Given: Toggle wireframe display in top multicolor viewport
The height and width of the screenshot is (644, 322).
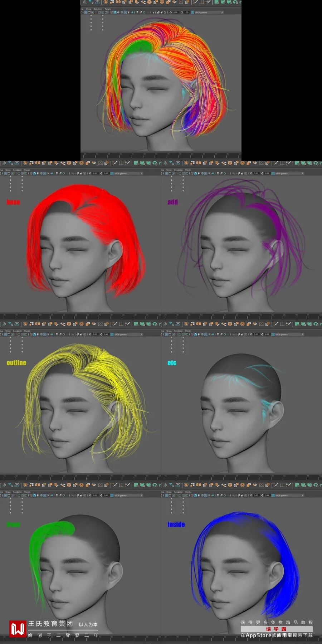Looking at the screenshot, I should (x=112, y=12).
